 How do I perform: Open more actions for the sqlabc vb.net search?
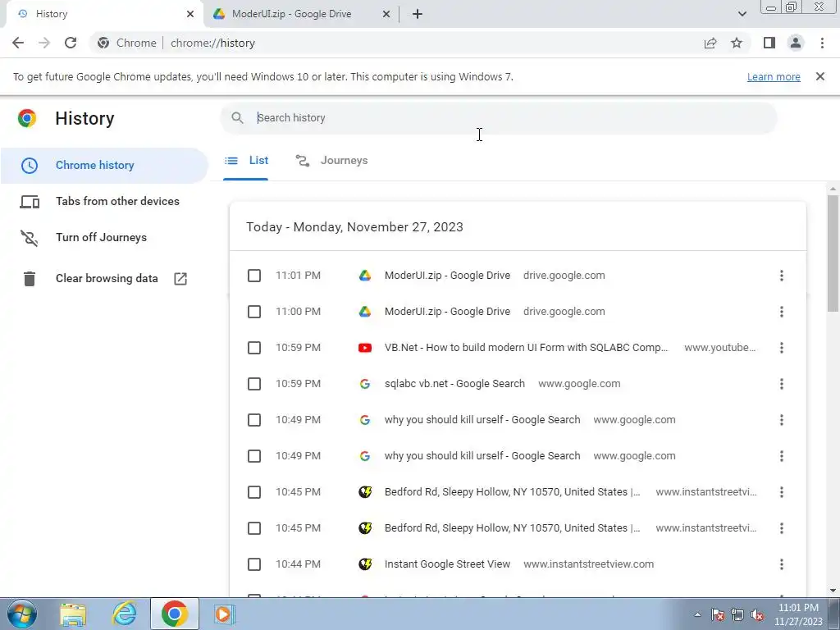(x=782, y=384)
